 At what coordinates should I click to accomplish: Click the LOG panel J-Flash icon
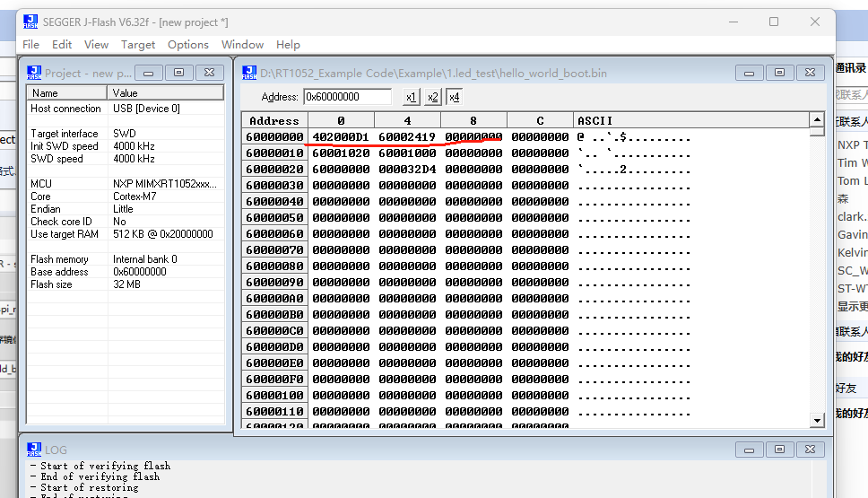(34, 450)
